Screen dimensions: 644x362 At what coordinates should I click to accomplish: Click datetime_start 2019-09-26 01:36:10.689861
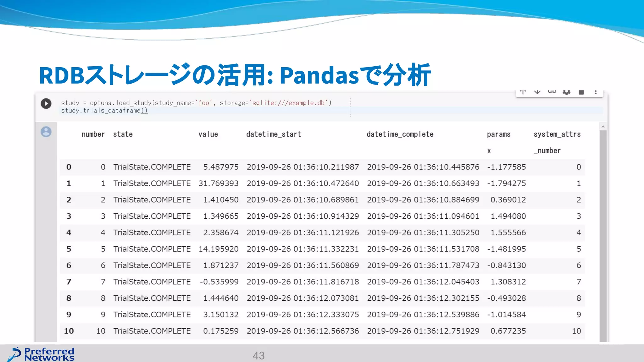click(x=303, y=200)
